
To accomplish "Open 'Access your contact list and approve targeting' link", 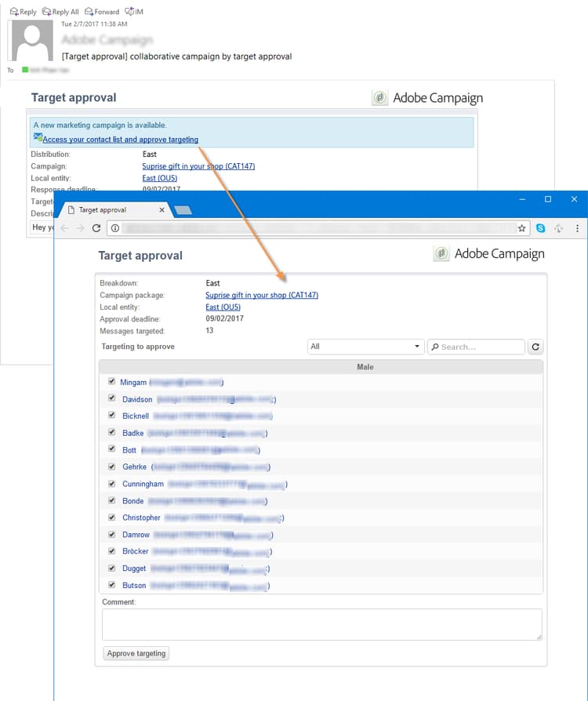I will click(x=120, y=140).
